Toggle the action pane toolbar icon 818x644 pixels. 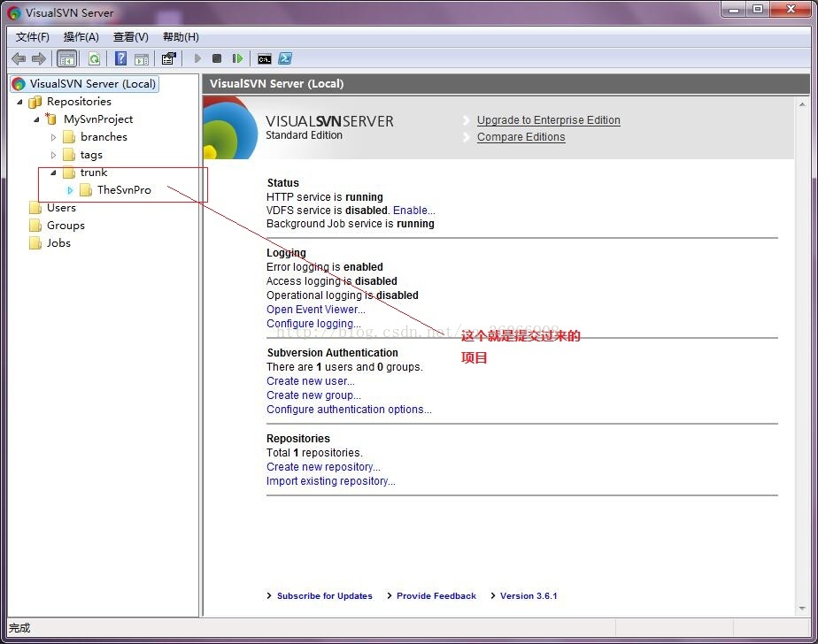pyautogui.click(x=142, y=59)
